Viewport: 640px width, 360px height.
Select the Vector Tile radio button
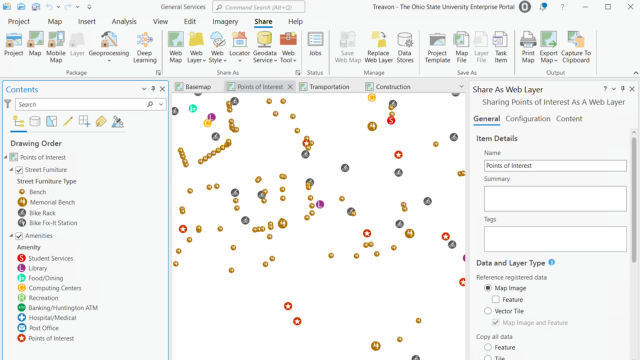tap(488, 311)
